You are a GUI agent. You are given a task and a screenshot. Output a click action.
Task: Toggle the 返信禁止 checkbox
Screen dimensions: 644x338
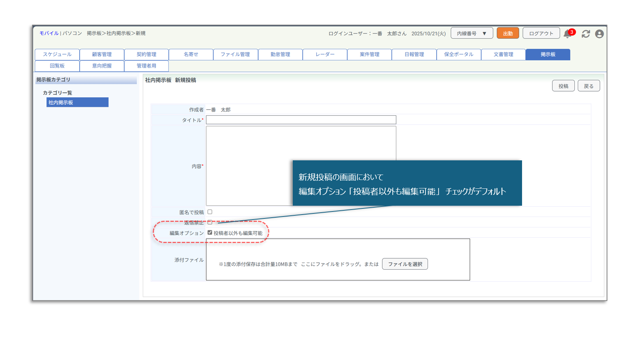(x=210, y=222)
